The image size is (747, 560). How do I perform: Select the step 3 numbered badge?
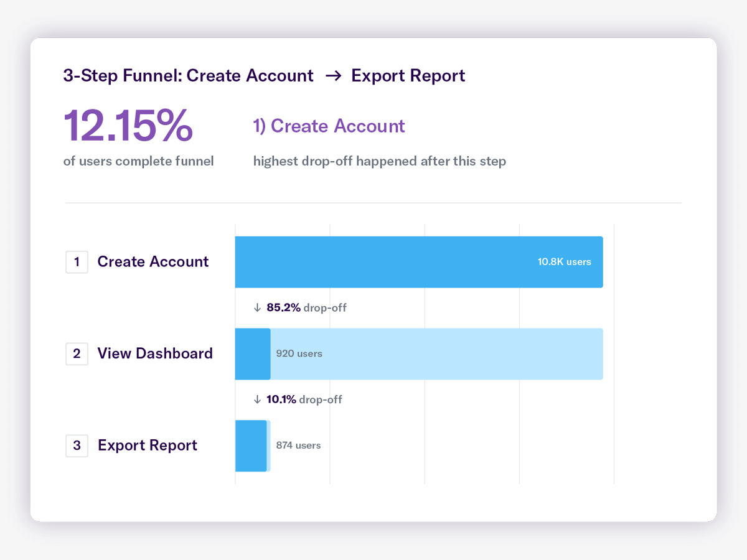click(x=77, y=446)
